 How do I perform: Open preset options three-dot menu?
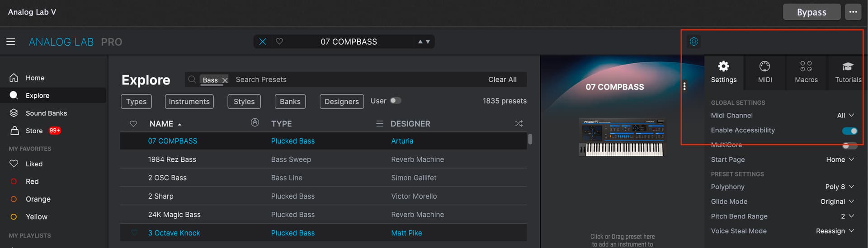[684, 86]
